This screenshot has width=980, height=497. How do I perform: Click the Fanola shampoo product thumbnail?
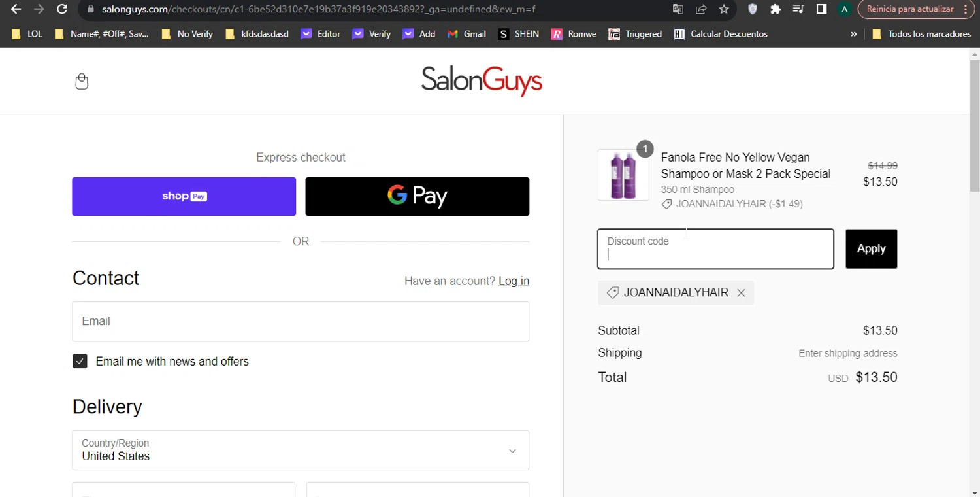[x=623, y=175]
